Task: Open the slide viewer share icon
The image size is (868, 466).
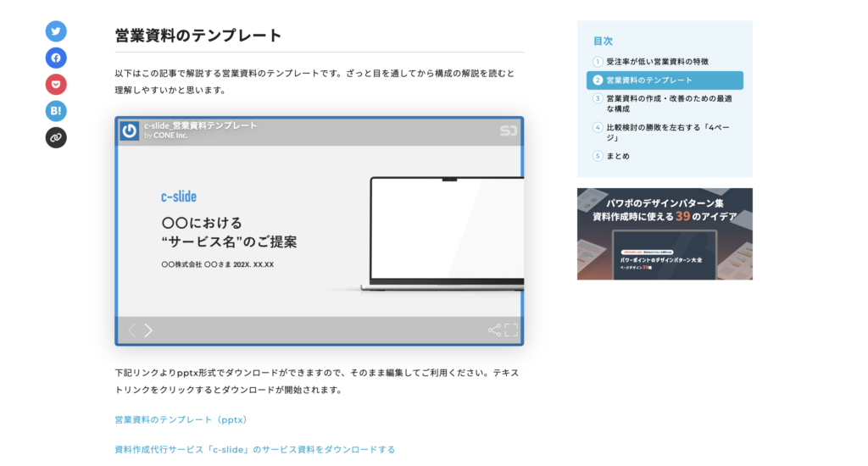Action: click(x=494, y=330)
